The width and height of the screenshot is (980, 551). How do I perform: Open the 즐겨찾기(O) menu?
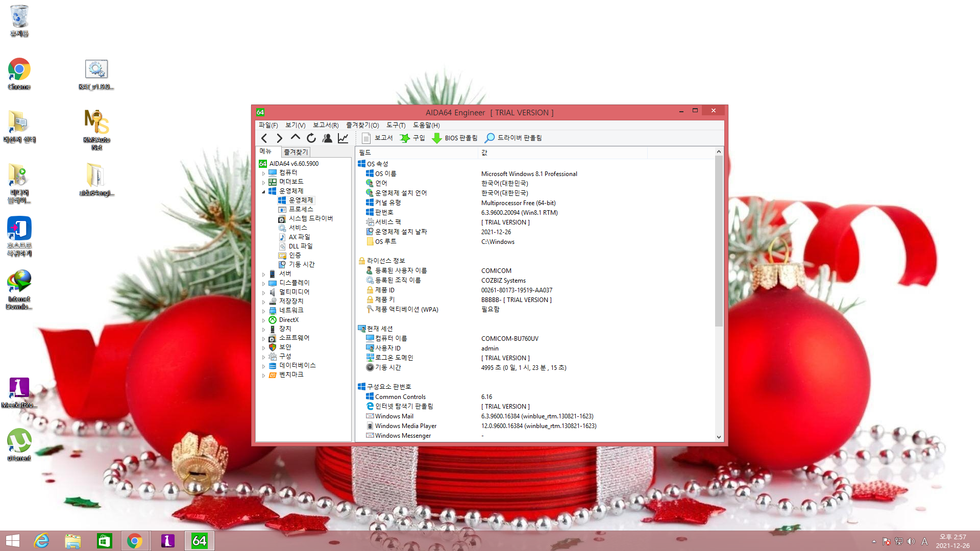(362, 125)
